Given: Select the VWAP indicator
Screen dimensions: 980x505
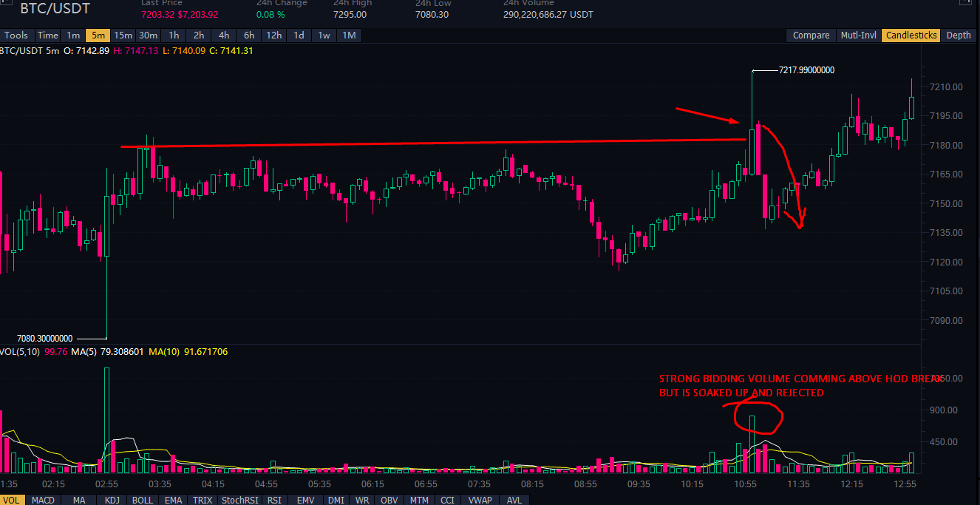Looking at the screenshot, I should 479,501.
